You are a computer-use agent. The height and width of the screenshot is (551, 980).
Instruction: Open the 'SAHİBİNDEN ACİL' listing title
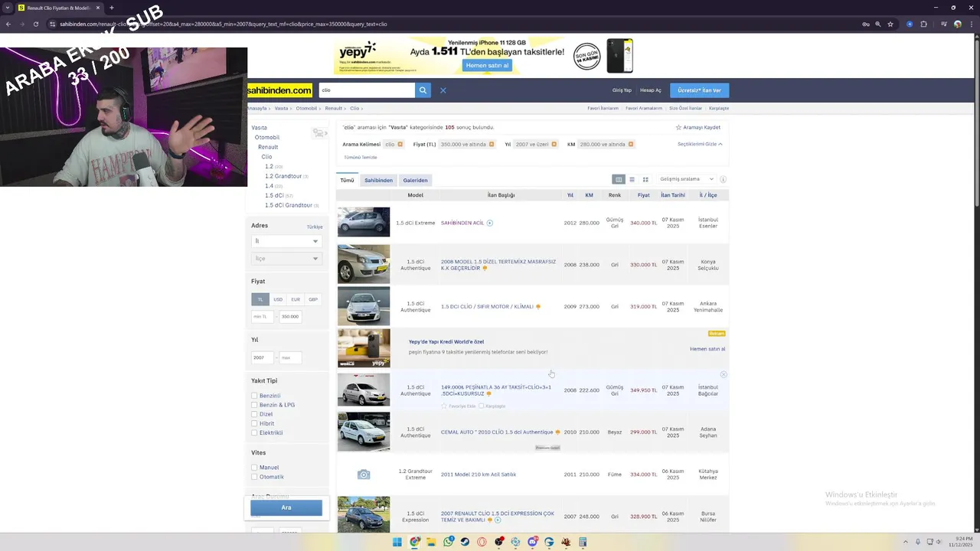(x=462, y=223)
